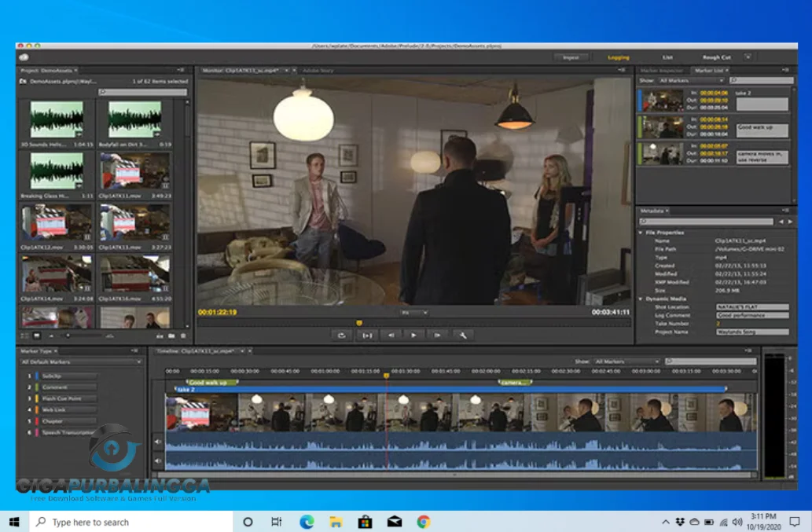Select the Loop playback icon

coord(342,335)
